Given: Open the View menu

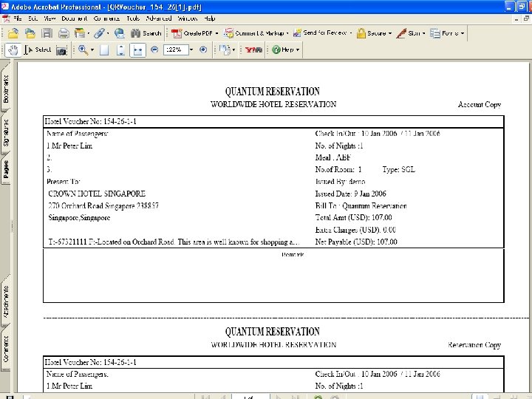Looking at the screenshot, I should 50,18.
